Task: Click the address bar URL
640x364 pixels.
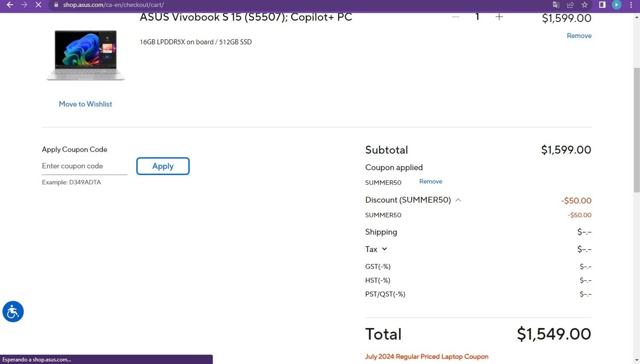Action: (113, 5)
